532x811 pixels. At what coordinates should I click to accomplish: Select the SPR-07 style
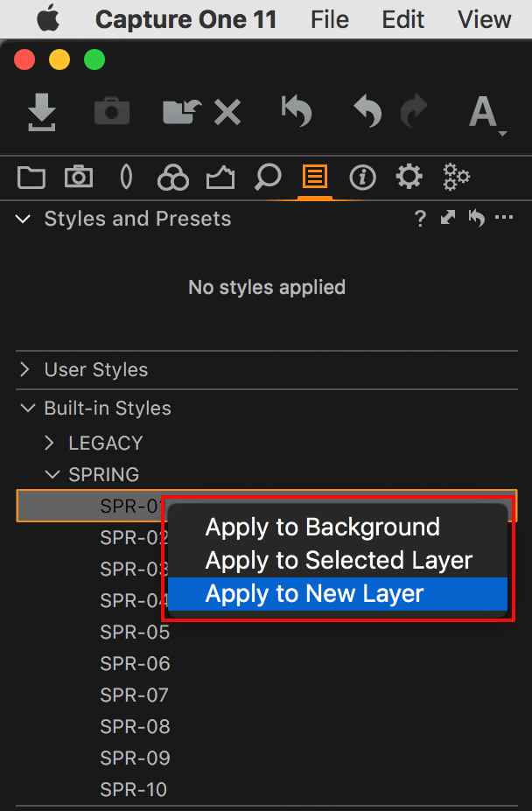click(x=134, y=696)
